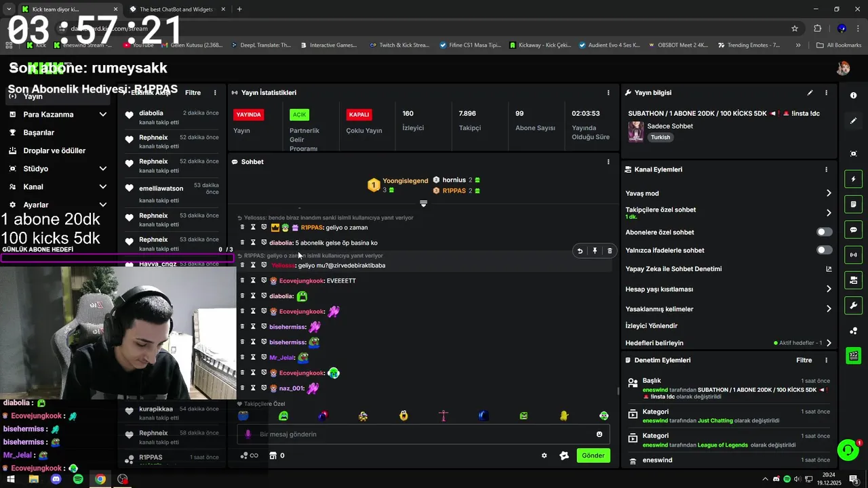Click Ecovejungkook username on EVEEEETT message
This screenshot has width=868, height=488.
coord(301,281)
